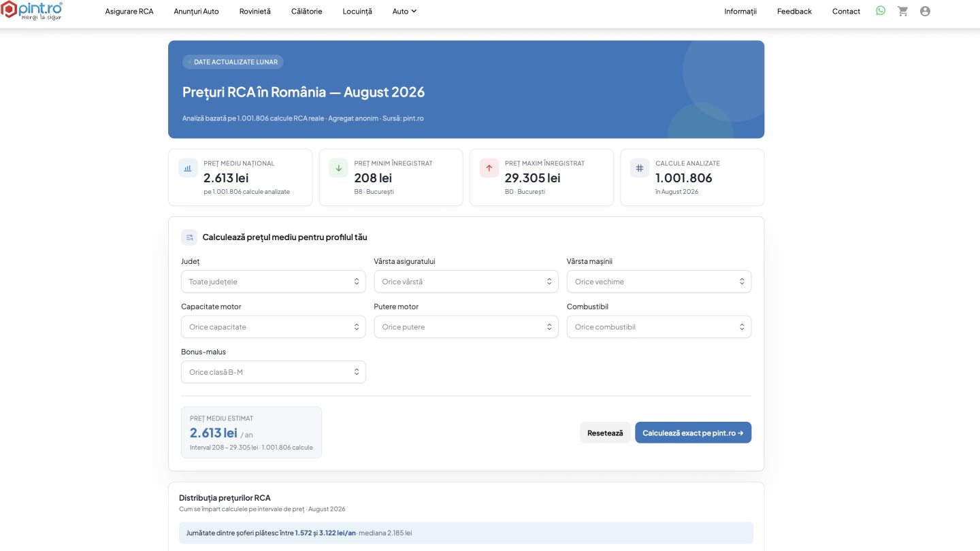The height and width of the screenshot is (551, 980).
Task: Open the Combustibil dropdown
Action: 659,327
